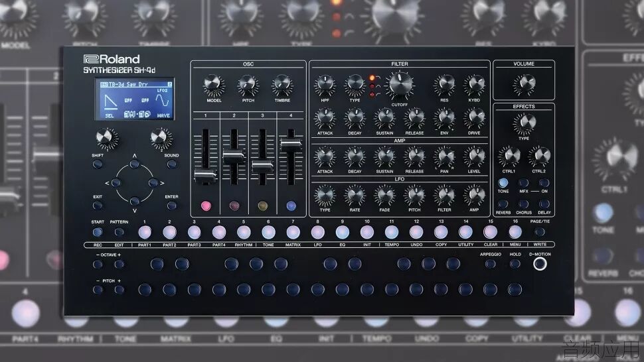The image size is (644, 362).
Task: Click the up arrow cursor button
Action: [134, 164]
